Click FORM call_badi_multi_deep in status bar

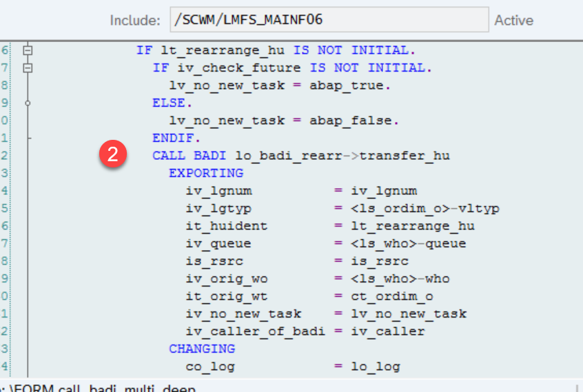coord(103,388)
